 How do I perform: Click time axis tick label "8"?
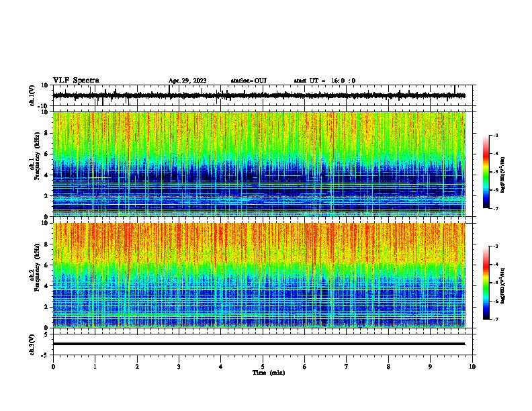point(388,367)
